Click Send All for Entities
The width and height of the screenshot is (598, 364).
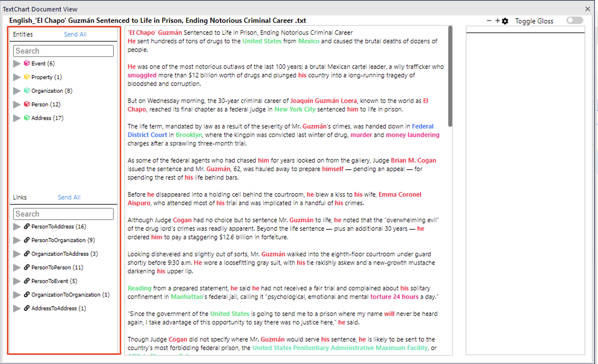pos(75,34)
